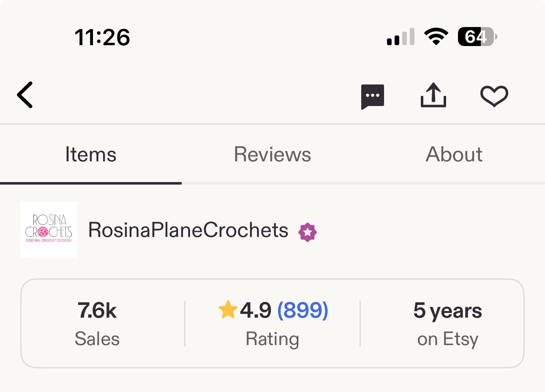Tap the 11:26 clock in status bar
This screenshot has width=545, height=392.
(102, 37)
